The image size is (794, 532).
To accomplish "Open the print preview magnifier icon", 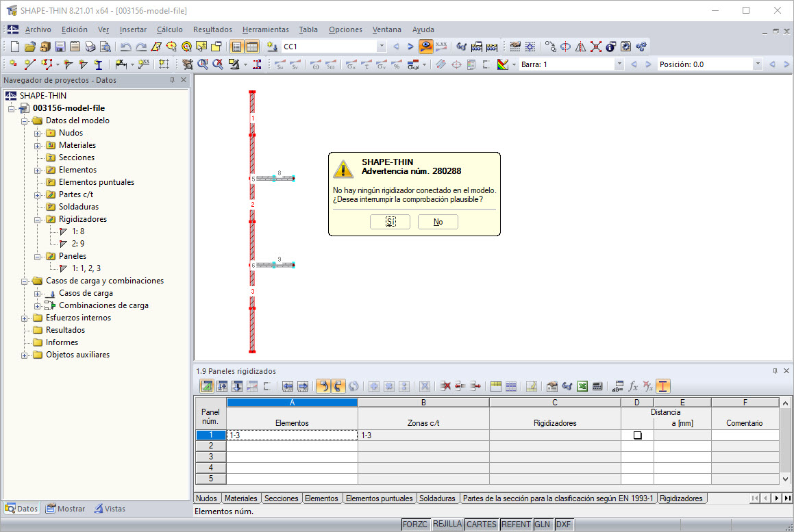I will (x=106, y=47).
